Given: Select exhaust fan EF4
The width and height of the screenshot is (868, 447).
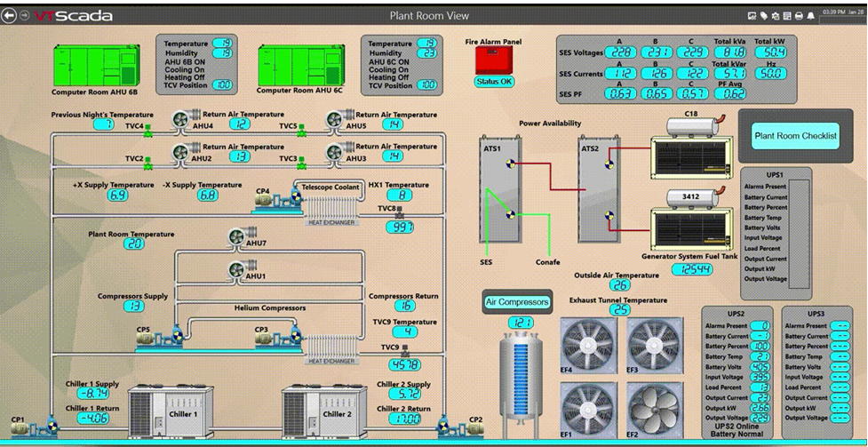Looking at the screenshot, I should point(589,345).
